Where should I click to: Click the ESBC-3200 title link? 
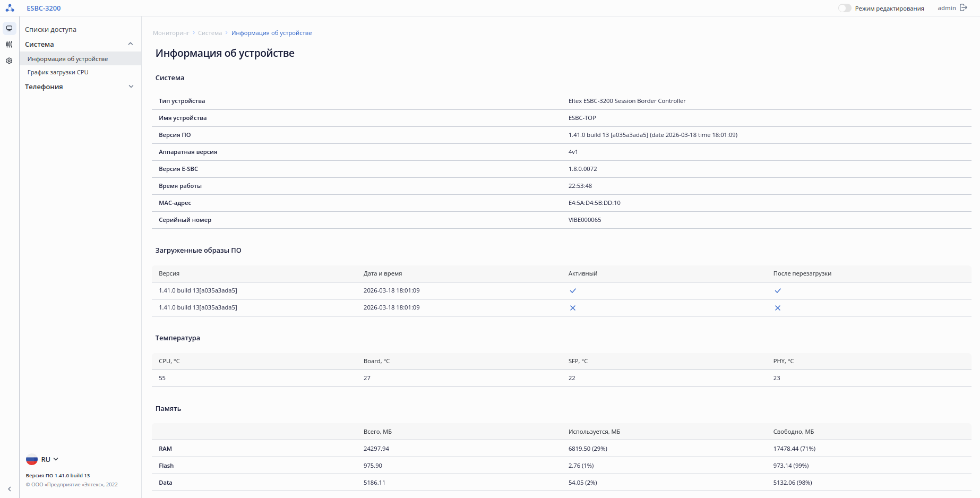coord(44,8)
